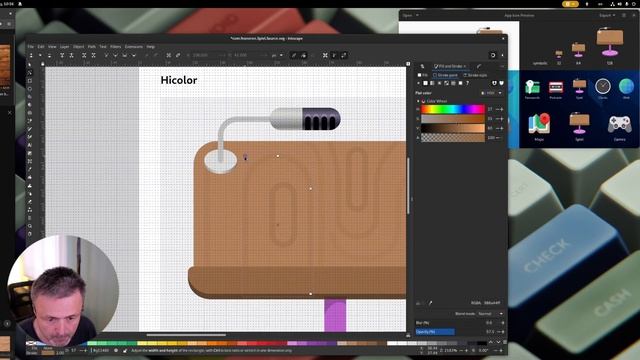The image size is (640, 360).
Task: Open the hamburger menu in App Icon Preview
Action: (624, 15)
